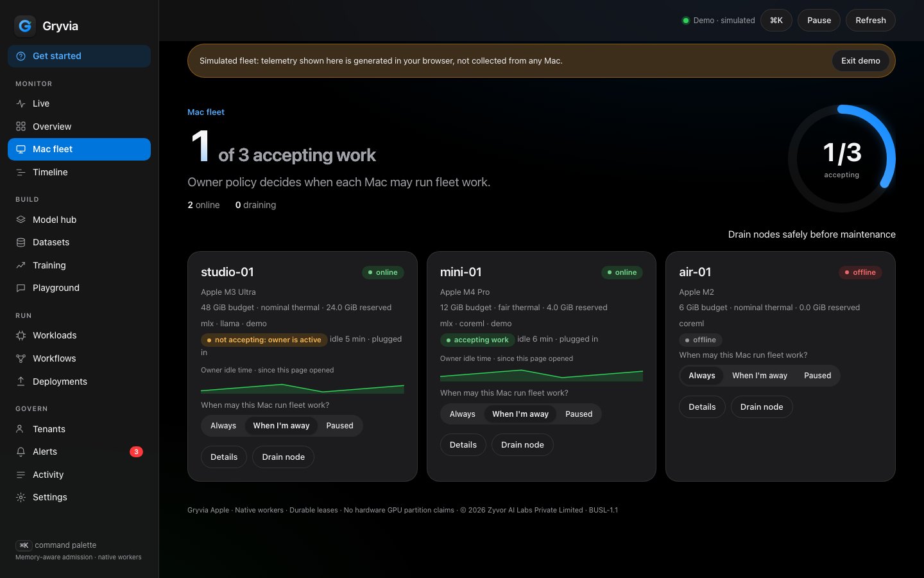Pause the simulated telemetry

pos(819,21)
